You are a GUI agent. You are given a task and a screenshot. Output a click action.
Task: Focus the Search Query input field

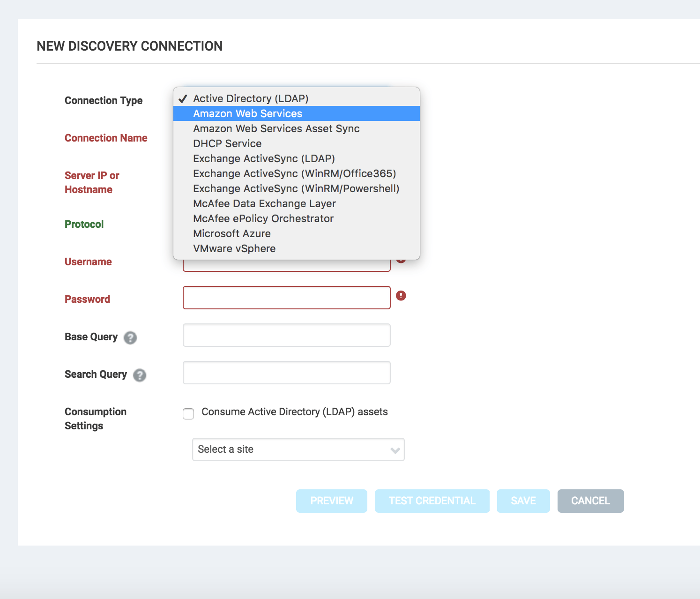[287, 373]
